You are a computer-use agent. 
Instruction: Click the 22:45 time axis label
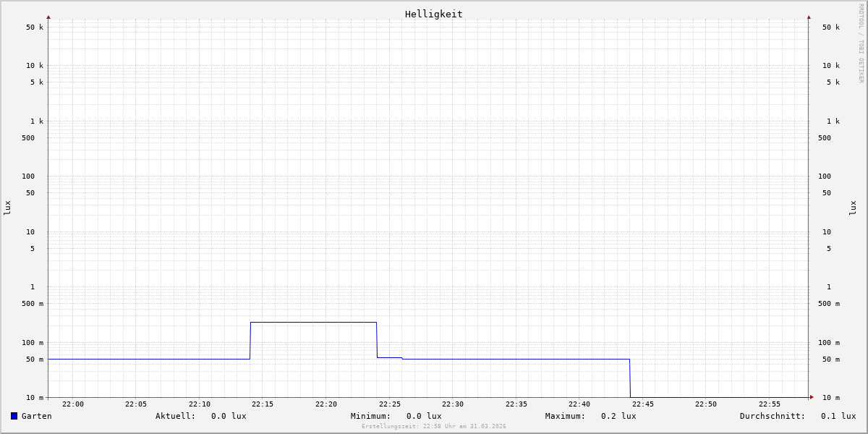coord(643,404)
